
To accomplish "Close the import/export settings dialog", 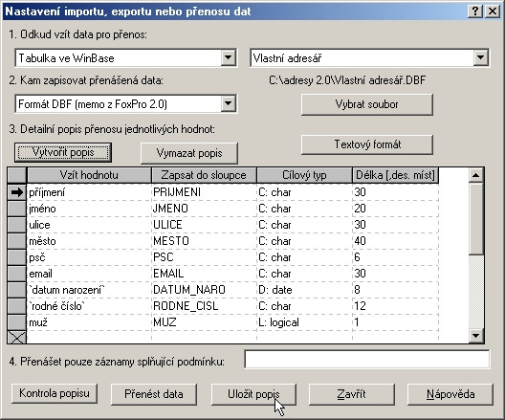I will pyautogui.click(x=493, y=11).
